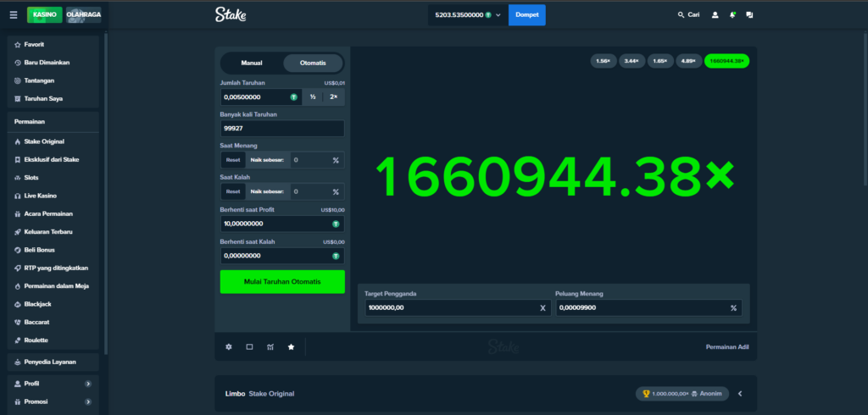Toggle theatre mode square icon
The image size is (868, 415).
coord(249,347)
